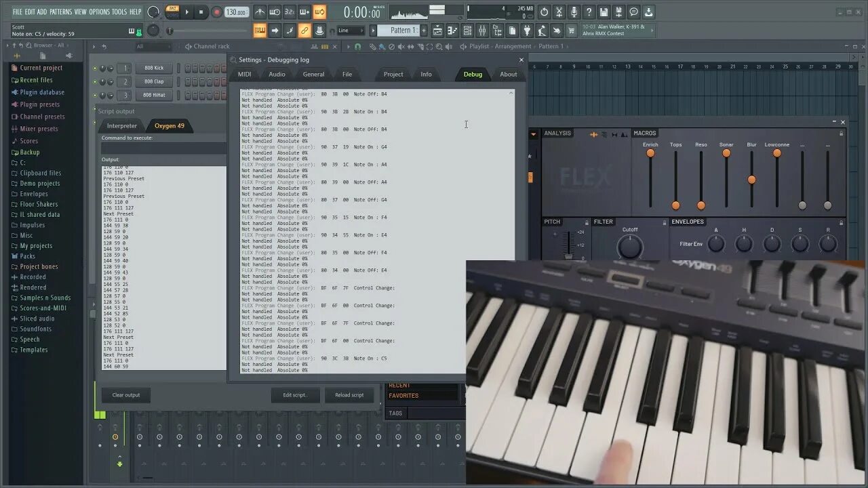Arm the Record button in transport

coord(216,12)
